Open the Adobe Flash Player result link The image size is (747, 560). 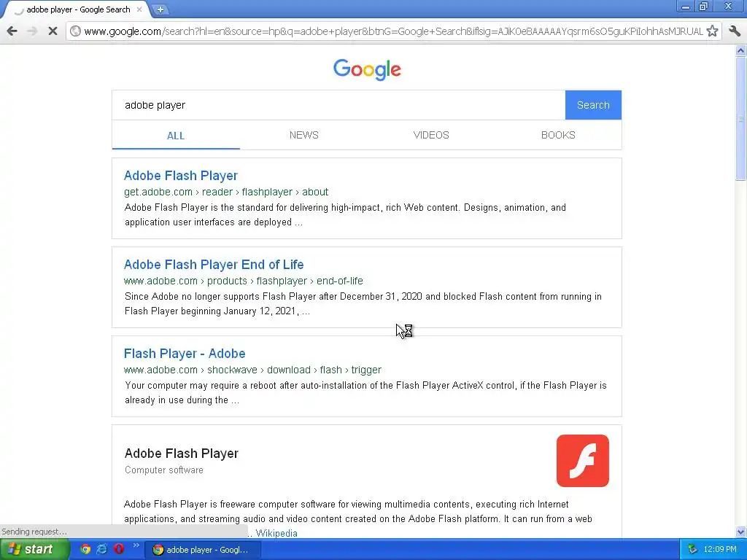(181, 176)
